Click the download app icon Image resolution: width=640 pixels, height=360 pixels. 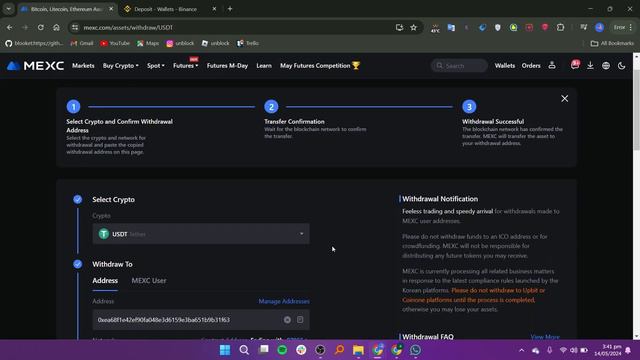[x=590, y=65]
